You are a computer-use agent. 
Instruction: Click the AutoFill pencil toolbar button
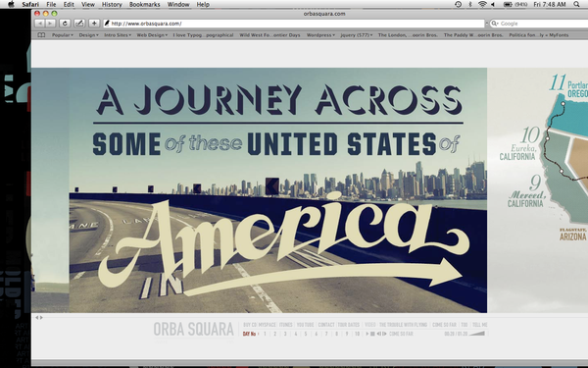pos(79,24)
